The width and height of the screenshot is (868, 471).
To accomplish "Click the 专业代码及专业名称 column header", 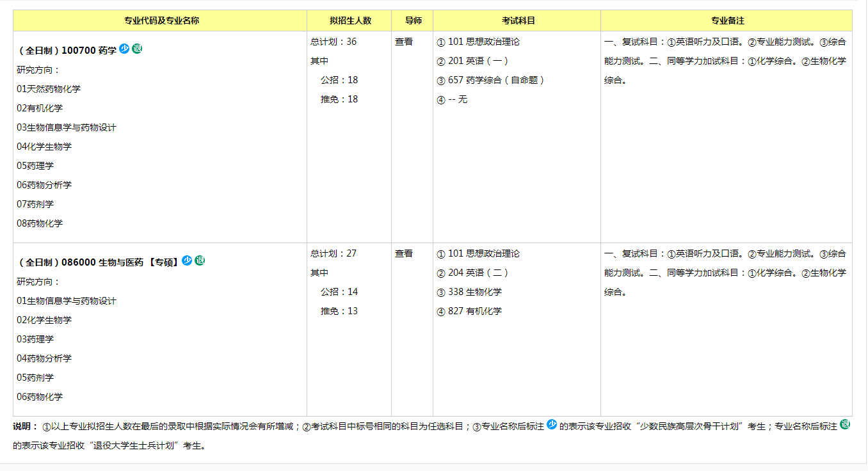I will 161,20.
